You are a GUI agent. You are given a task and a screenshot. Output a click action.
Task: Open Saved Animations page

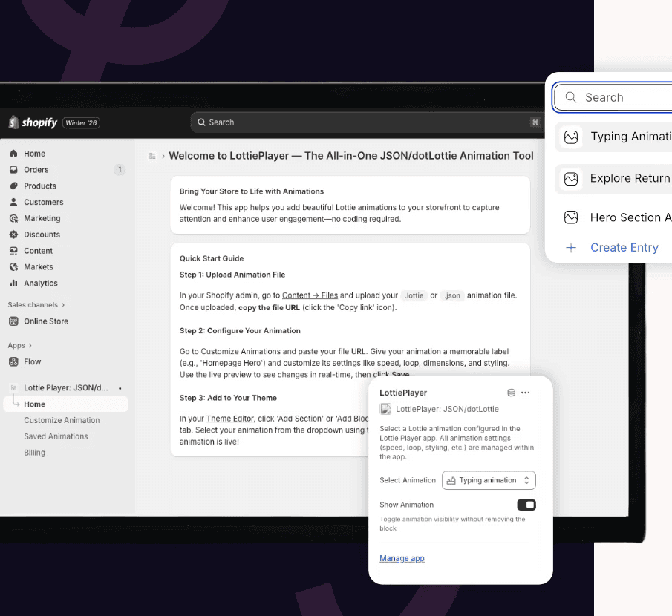point(56,436)
